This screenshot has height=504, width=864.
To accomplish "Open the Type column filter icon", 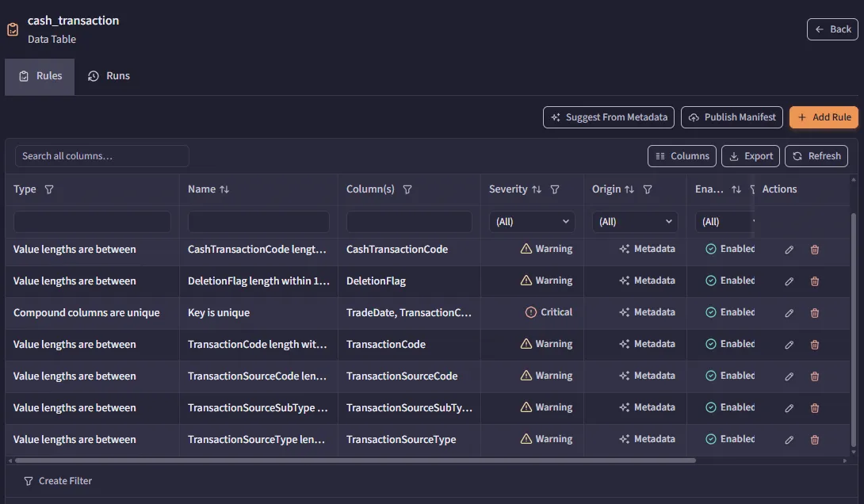I will coord(49,189).
